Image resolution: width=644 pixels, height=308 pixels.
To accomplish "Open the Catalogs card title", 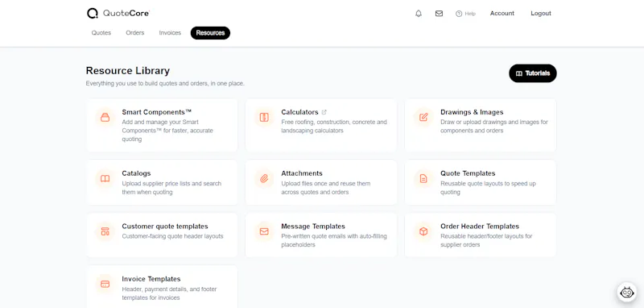I will (136, 173).
